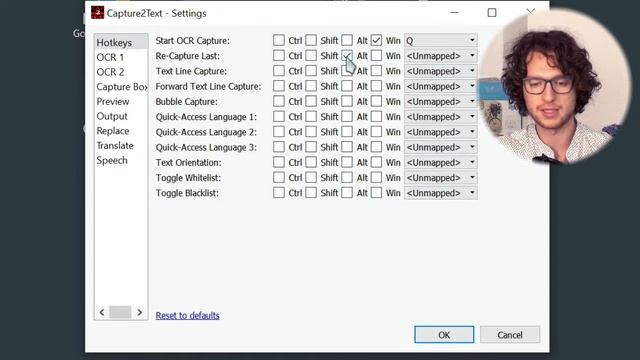Open the Start OCR Capture key dropdown
Image resolution: width=640 pixels, height=360 pixels.
[441, 40]
